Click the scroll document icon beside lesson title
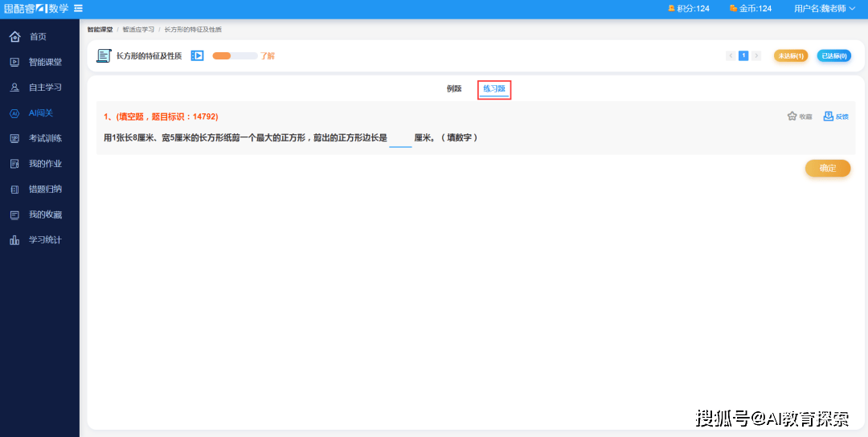Image resolution: width=868 pixels, height=437 pixels. click(104, 56)
